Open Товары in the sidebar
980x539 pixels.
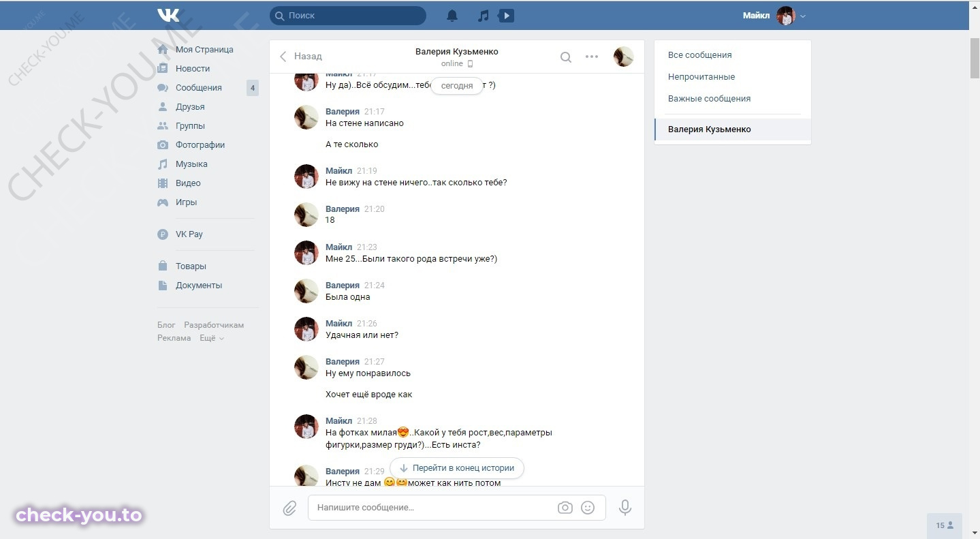click(191, 266)
